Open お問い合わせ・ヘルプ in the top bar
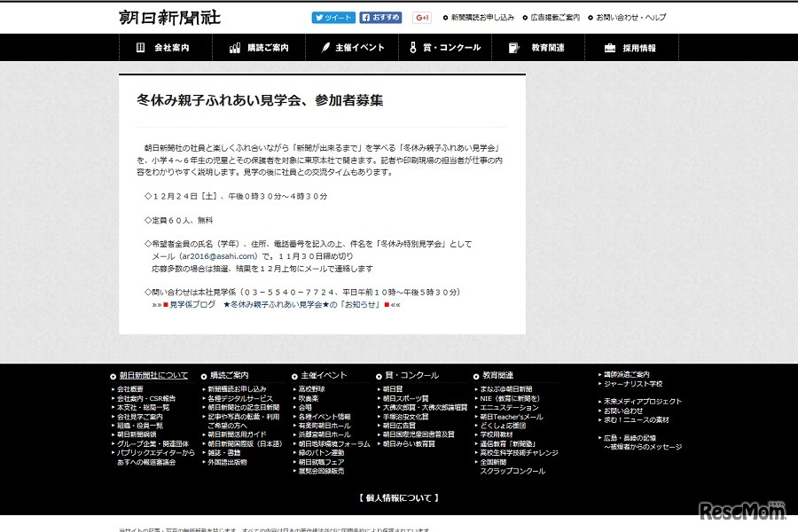The width and height of the screenshot is (798, 532). [631, 16]
